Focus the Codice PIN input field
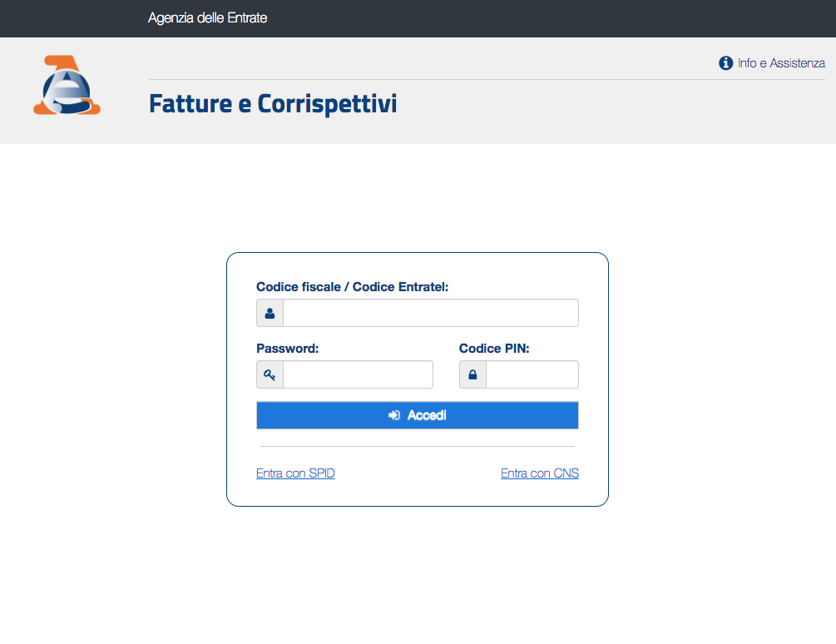 point(532,374)
